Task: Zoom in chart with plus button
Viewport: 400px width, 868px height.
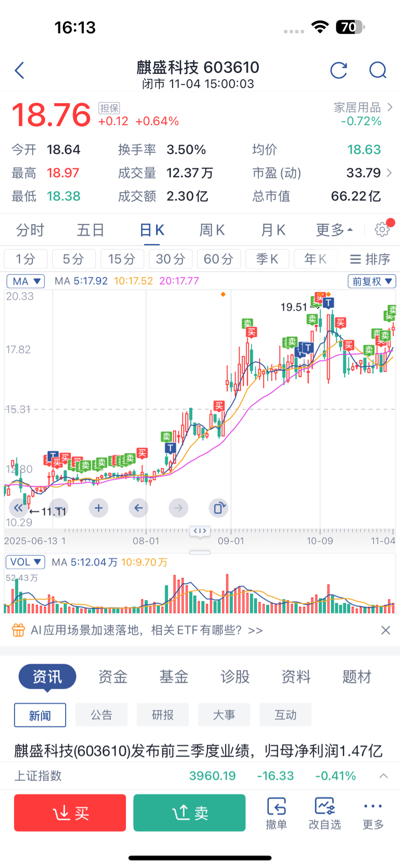Action: (98, 508)
